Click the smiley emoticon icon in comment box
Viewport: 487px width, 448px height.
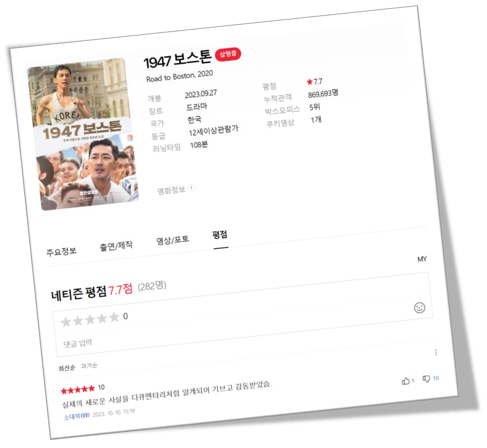click(419, 308)
